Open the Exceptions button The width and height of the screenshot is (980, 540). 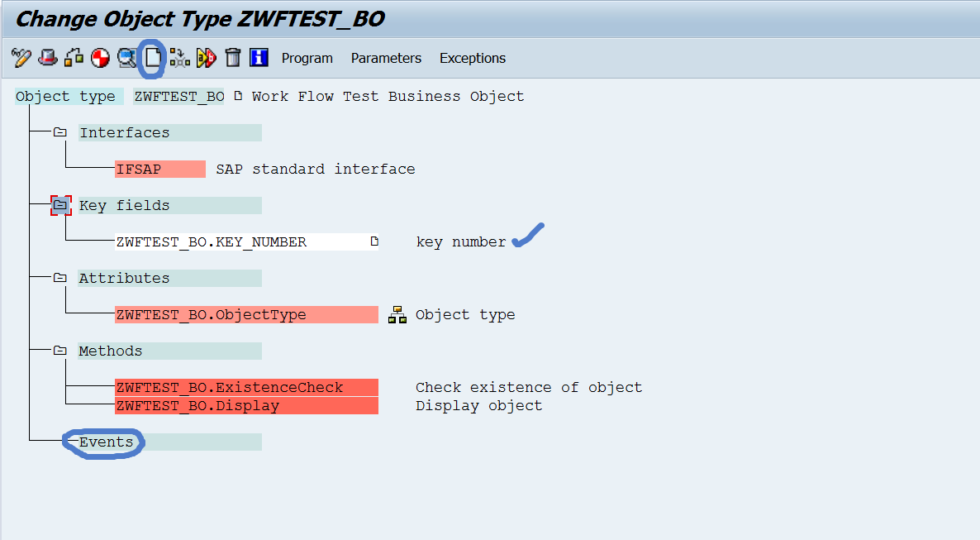click(473, 58)
